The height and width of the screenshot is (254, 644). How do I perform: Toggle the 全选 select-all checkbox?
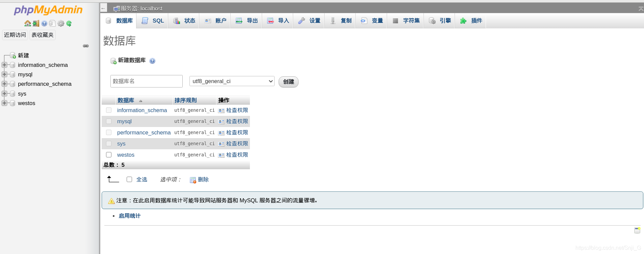129,179
